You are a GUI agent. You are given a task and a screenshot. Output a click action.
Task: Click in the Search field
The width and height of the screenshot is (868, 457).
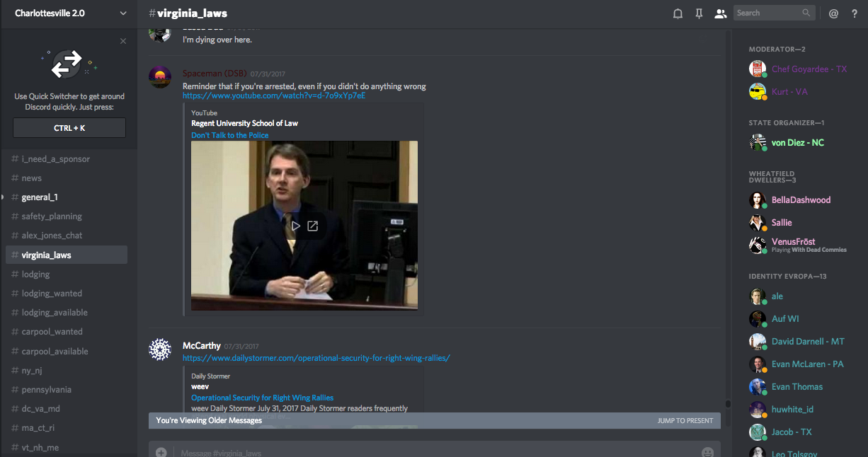767,13
